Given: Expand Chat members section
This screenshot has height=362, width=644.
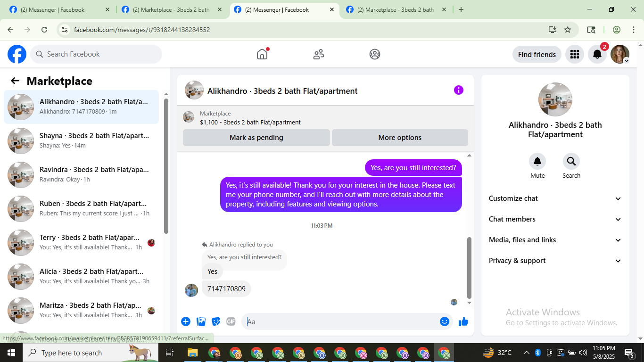Looking at the screenshot, I should tap(555, 219).
